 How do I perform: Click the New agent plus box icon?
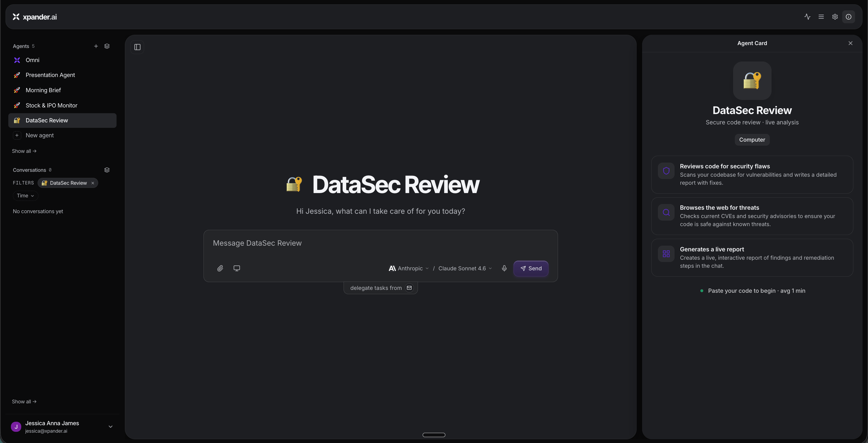click(17, 135)
